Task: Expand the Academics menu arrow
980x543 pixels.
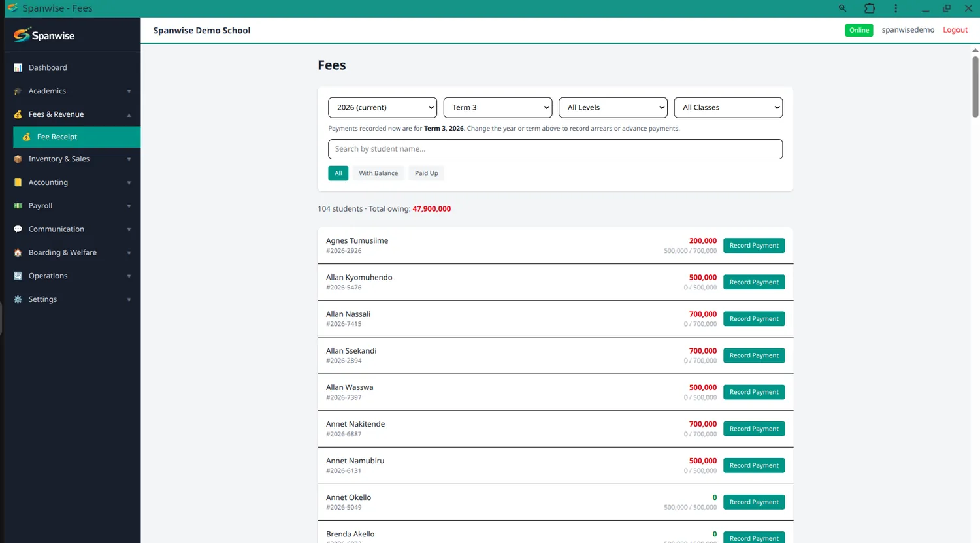Action: [x=129, y=91]
